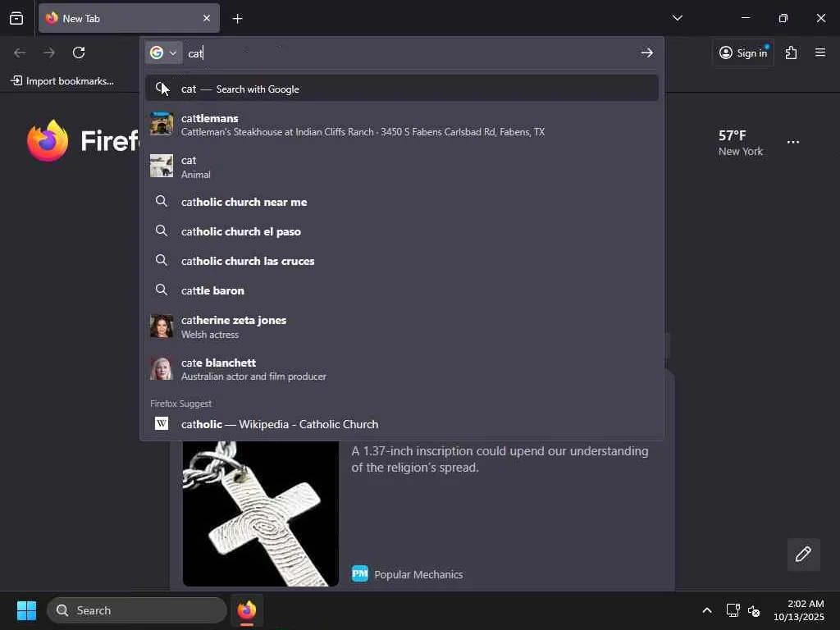Select 'catholic church near me' suggestion
Screen dimensions: 840x630
point(402,202)
